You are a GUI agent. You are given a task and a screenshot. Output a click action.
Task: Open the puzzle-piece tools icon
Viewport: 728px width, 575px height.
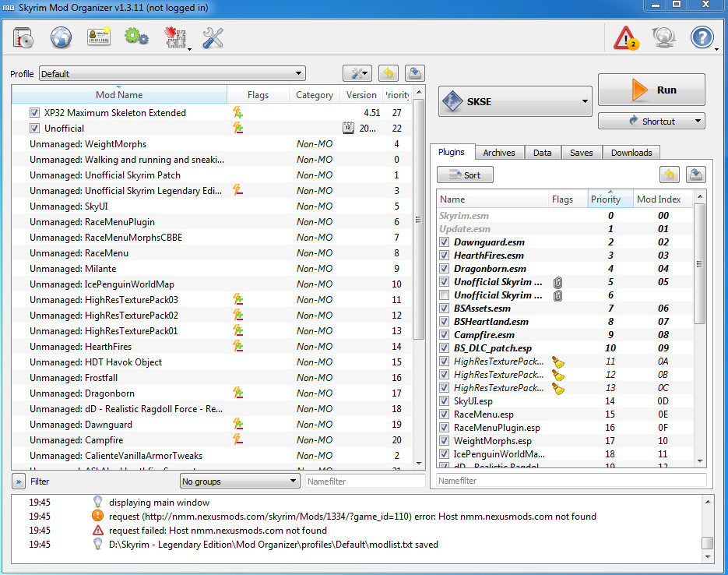click(174, 37)
